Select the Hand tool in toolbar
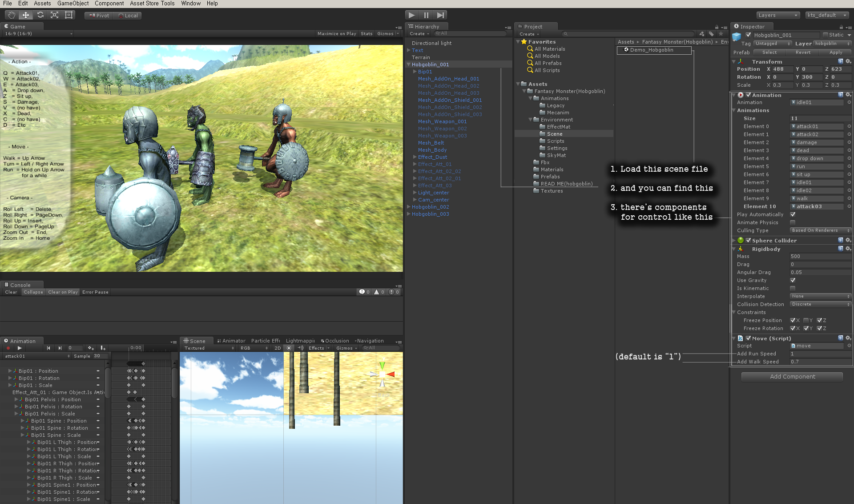Screen dimensions: 854x504 click(x=11, y=15)
